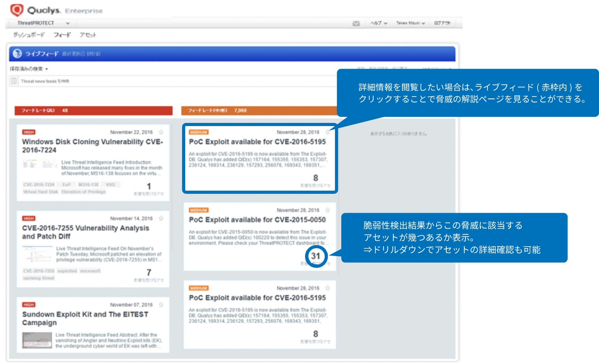Viewport: 599px width, 364px height.
Task: Select the MS16-138 tag
Action: pos(88,184)
